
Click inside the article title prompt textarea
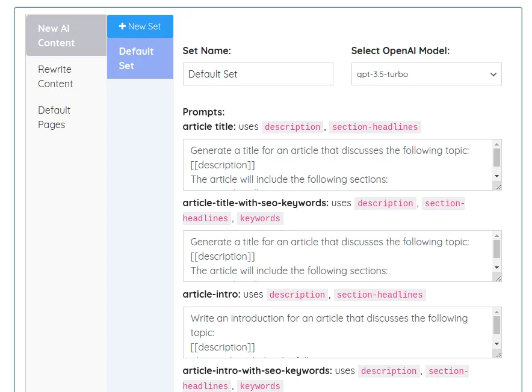(338, 165)
